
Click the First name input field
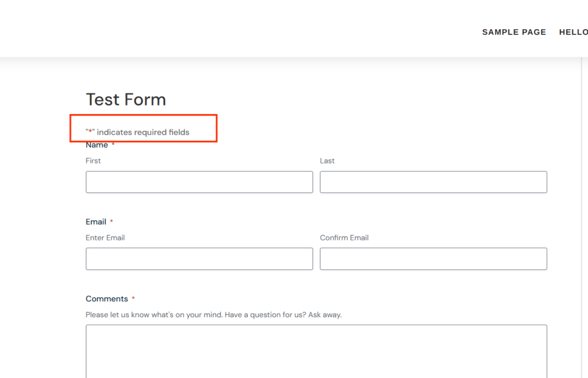point(199,182)
